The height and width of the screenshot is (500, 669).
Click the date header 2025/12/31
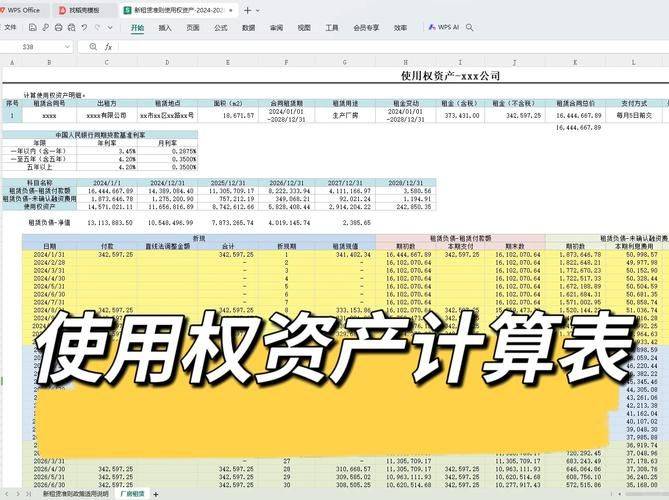click(228, 183)
